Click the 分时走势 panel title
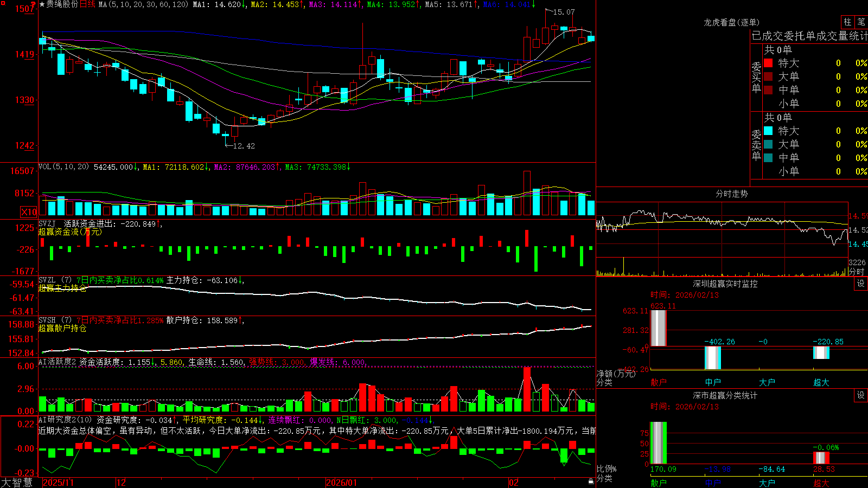Viewport: 868px width, 488px height. click(x=732, y=194)
